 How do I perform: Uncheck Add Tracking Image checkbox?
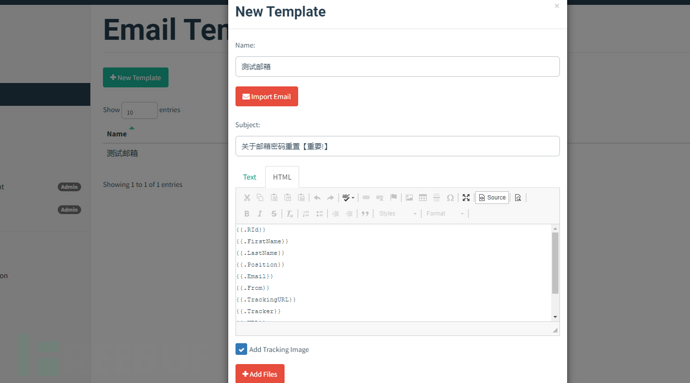pyautogui.click(x=241, y=349)
